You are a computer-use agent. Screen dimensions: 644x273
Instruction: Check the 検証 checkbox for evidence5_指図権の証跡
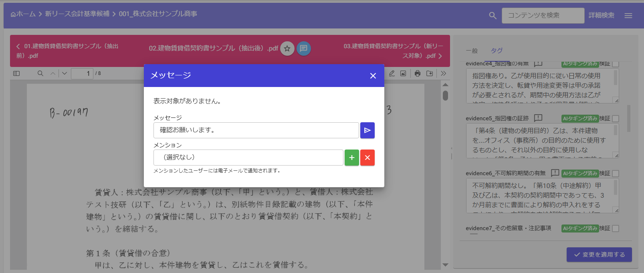click(616, 119)
